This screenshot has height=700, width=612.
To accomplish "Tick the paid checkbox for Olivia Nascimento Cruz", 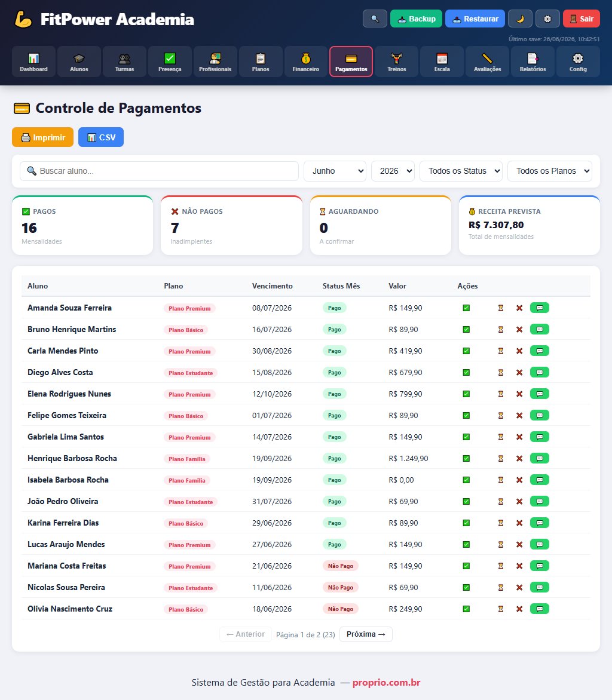I will (466, 609).
